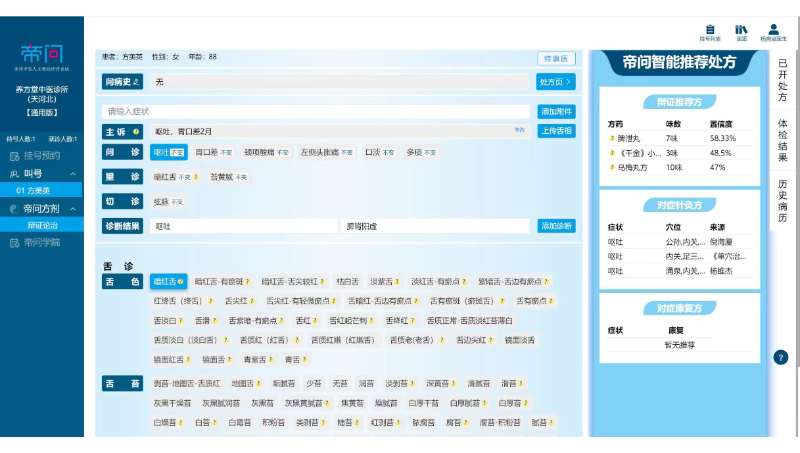The height and width of the screenshot is (453, 800).
Task: Select the 灰黑干燥苔 coating tag
Action: coord(172,403)
